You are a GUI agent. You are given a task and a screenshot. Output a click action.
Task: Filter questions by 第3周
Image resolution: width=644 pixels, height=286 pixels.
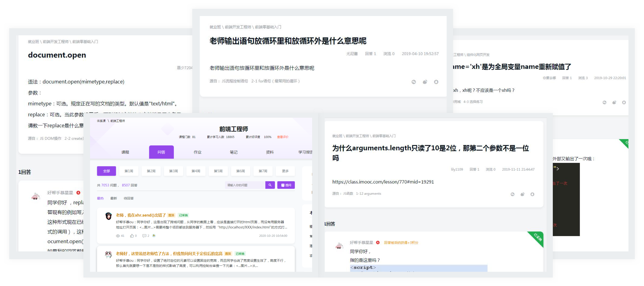173,171
